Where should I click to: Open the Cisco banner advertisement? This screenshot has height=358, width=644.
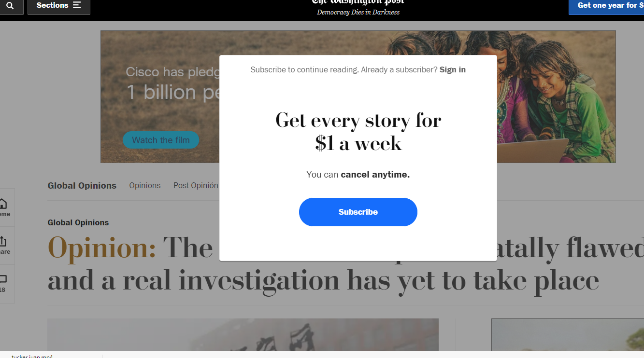coord(358,96)
